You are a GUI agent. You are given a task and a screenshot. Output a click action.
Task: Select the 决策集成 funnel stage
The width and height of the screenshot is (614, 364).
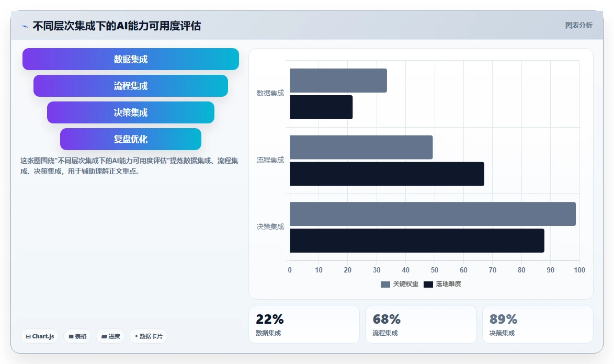pyautogui.click(x=131, y=112)
